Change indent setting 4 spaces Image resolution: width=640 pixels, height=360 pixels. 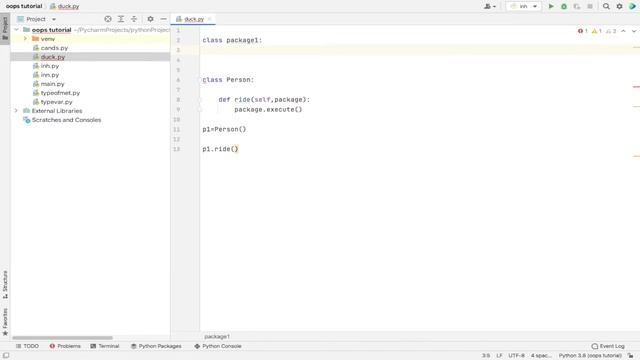(x=541, y=356)
